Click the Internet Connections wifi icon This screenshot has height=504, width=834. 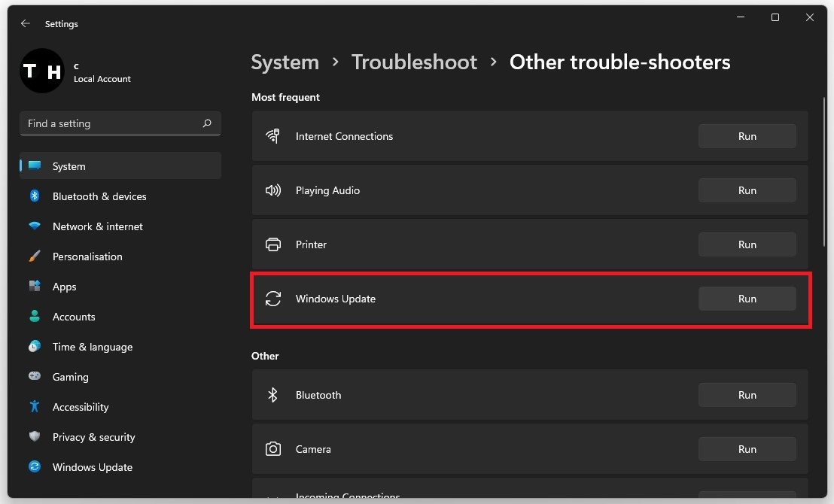tap(273, 136)
